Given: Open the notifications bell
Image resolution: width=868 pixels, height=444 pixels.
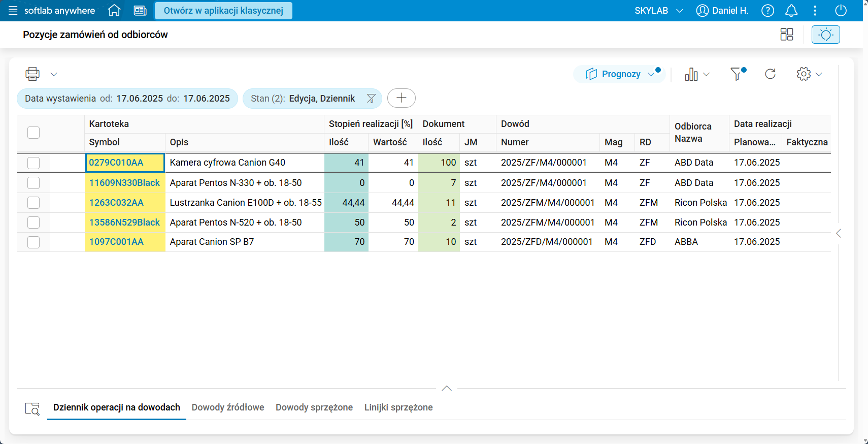Looking at the screenshot, I should pos(791,11).
